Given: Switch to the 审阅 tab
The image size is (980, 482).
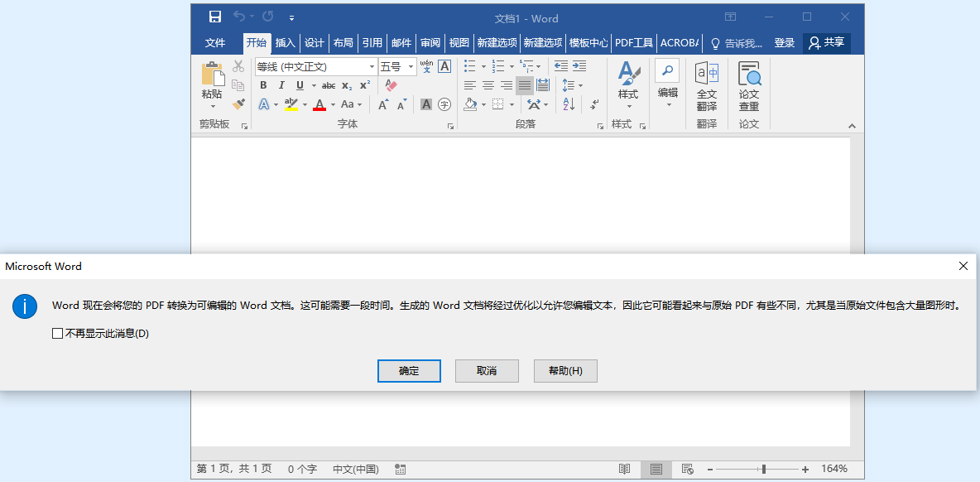Looking at the screenshot, I should click(x=430, y=42).
